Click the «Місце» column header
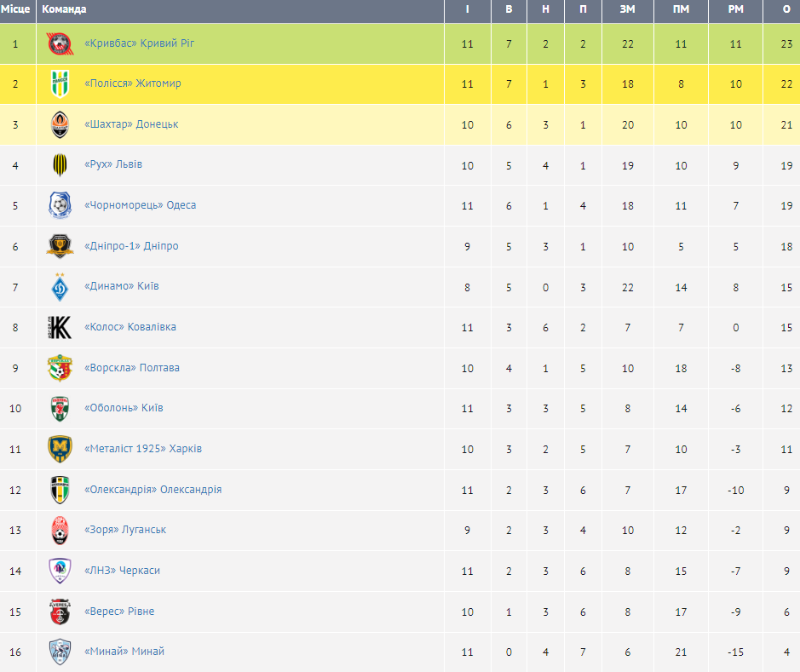 point(15,9)
